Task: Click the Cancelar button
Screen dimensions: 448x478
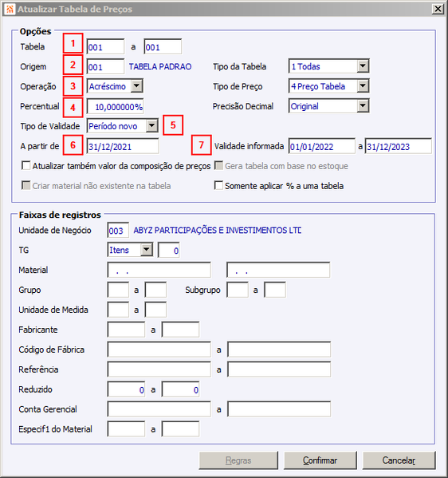Action: [x=399, y=460]
